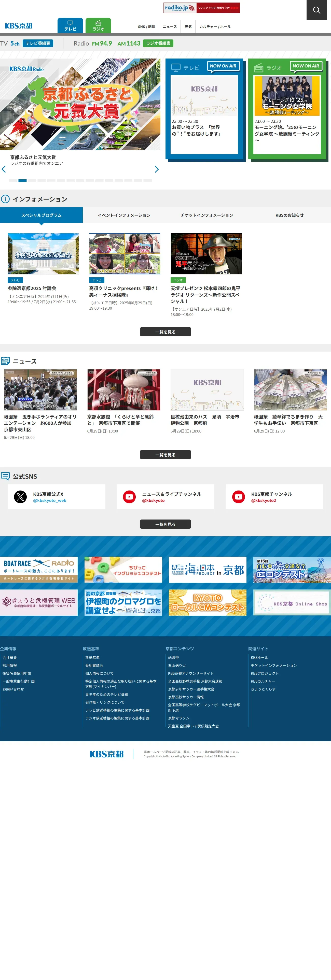Image resolution: width=331 pixels, height=980 pixels.
Task: Click the footer KBS京都 logo
Action: point(107,754)
